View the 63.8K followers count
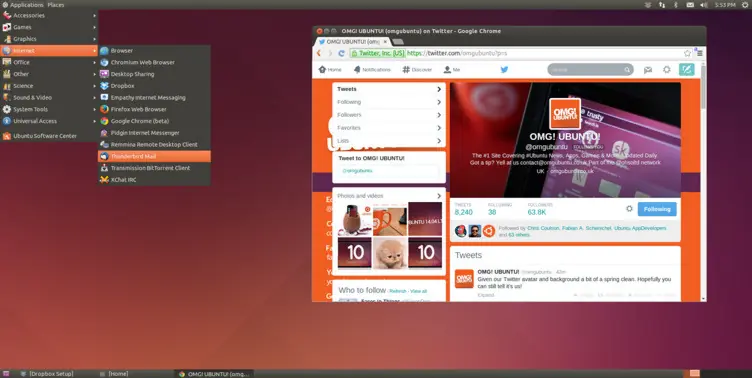Viewport: 752px width, 378px height. (540, 210)
